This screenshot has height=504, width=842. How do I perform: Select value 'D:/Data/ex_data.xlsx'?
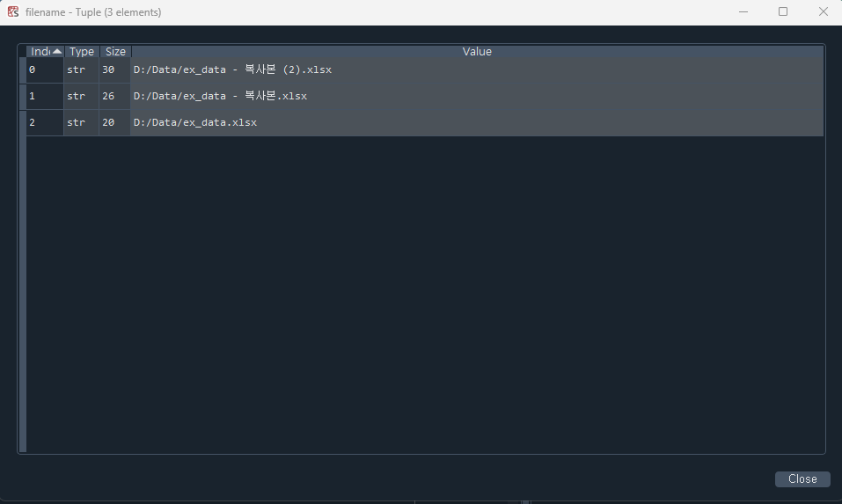[477, 122]
